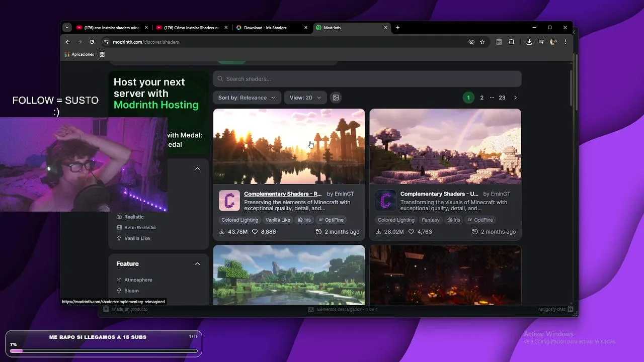Open EminGT author link on Unbound card

click(501, 194)
